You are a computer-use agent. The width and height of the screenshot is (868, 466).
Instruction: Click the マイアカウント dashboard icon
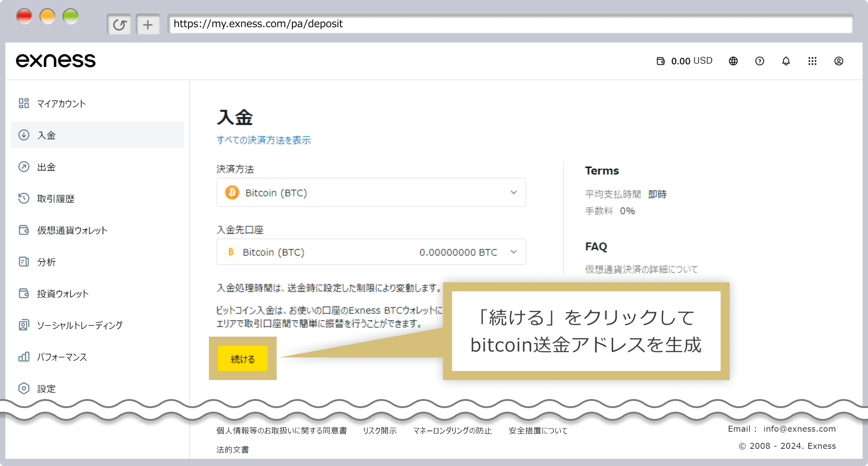tap(24, 103)
